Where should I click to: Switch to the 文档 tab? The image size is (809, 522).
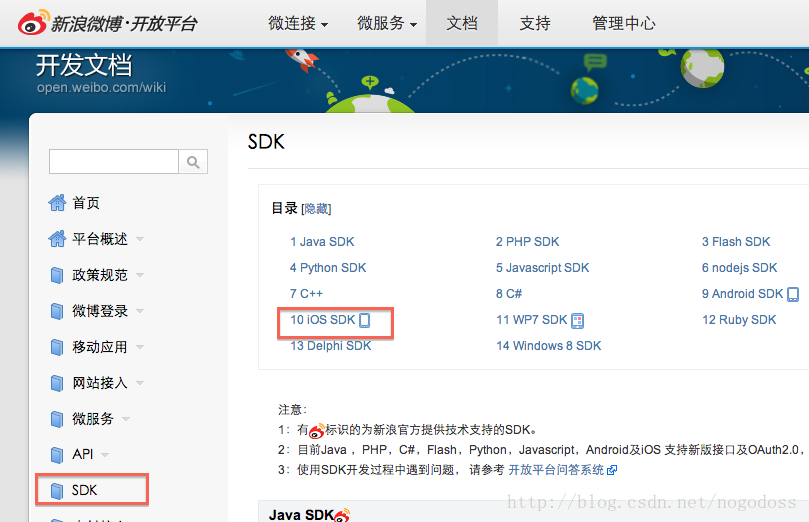pyautogui.click(x=462, y=23)
